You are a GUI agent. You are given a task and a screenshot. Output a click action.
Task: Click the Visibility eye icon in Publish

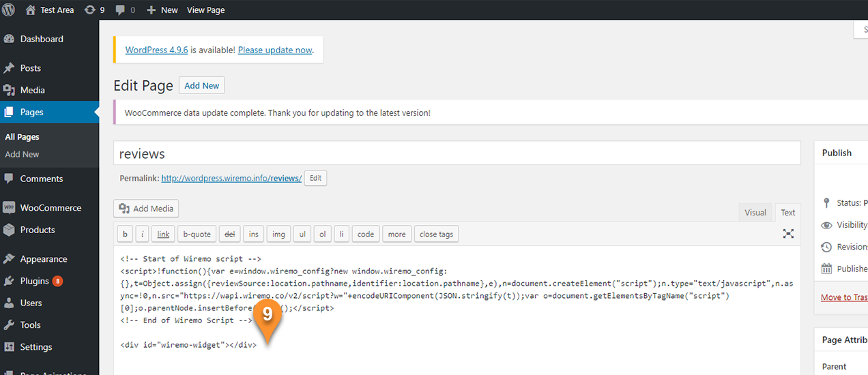pos(826,225)
